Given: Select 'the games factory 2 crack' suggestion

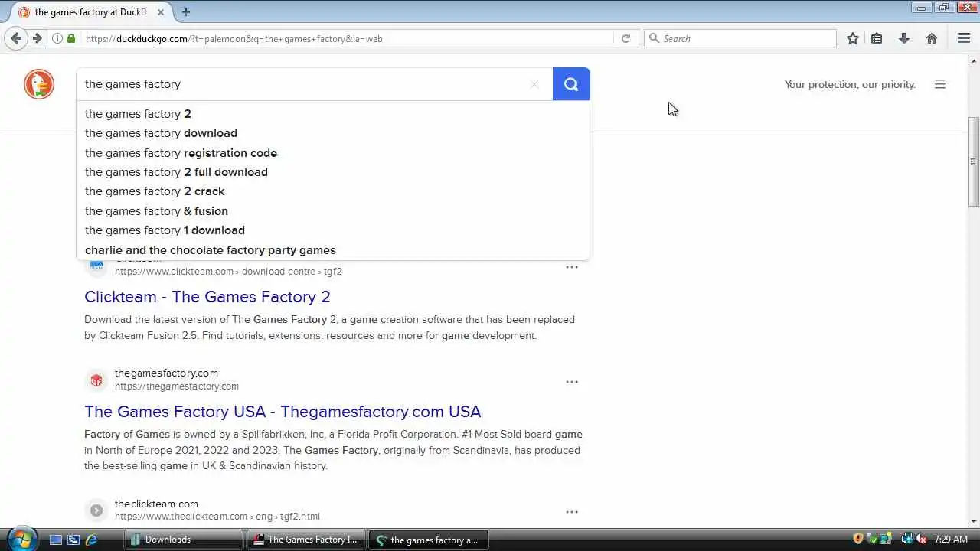Looking at the screenshot, I should click(x=333, y=191).
